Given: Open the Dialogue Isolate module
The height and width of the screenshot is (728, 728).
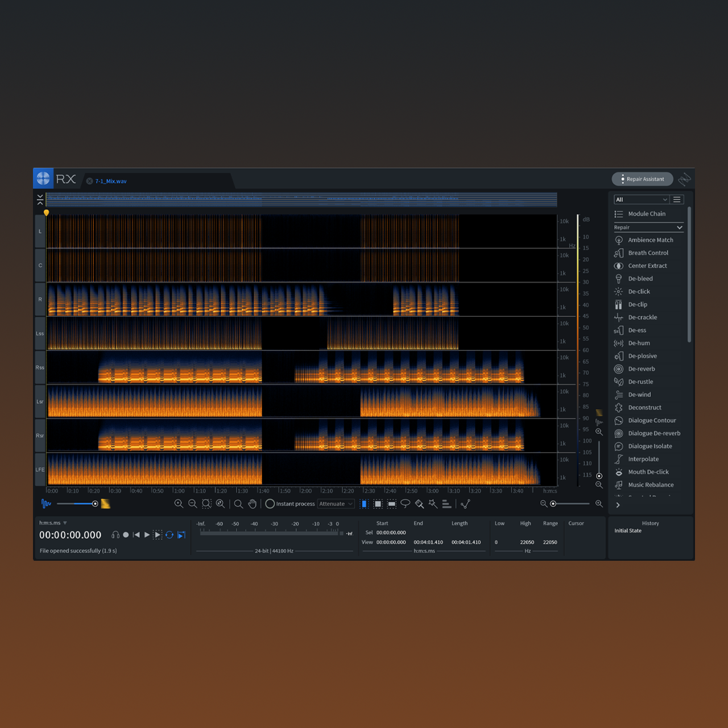Looking at the screenshot, I should point(650,446).
